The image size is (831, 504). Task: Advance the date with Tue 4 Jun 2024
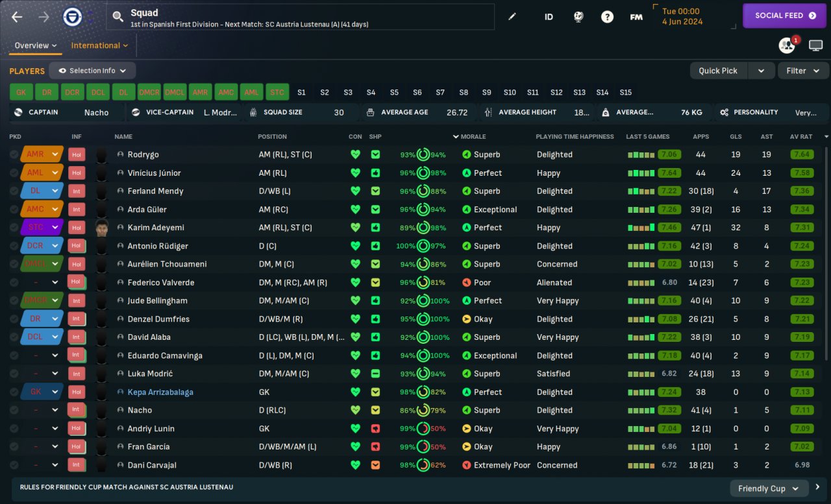coord(694,16)
